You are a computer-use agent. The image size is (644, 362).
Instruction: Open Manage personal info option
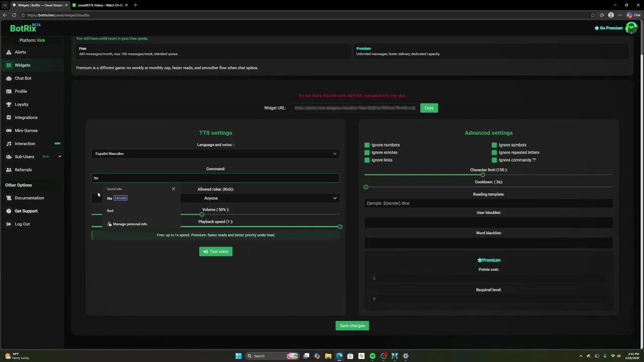click(141, 224)
